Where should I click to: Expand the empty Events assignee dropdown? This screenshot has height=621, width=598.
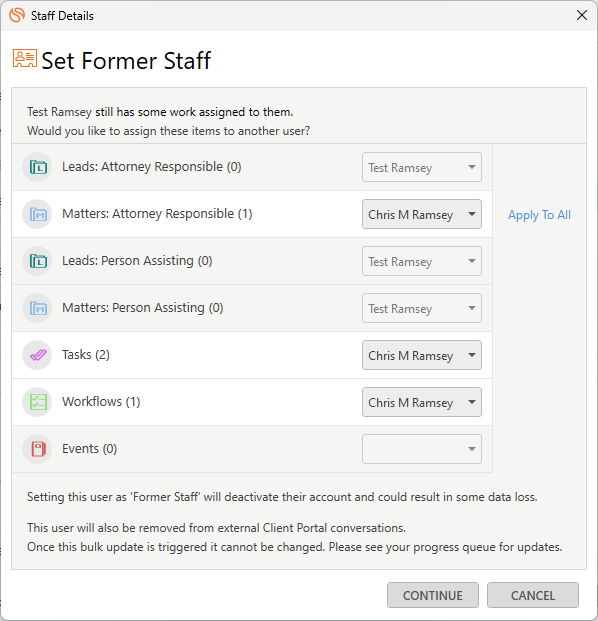click(x=422, y=449)
